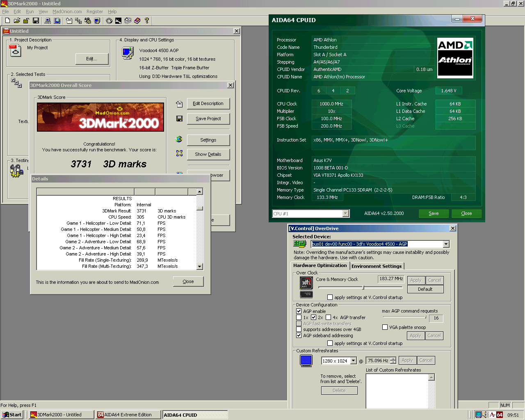Click the selected tests checkboxes toolbar icon

(78, 21)
